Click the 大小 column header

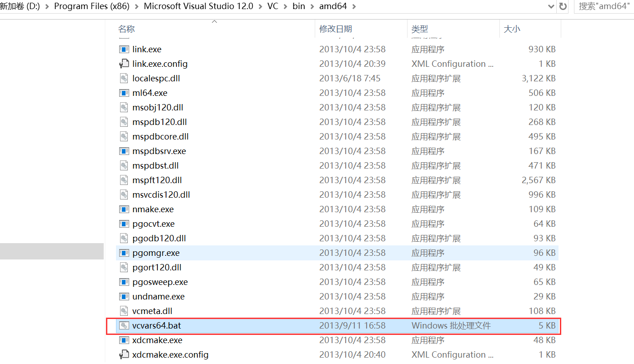(x=513, y=29)
